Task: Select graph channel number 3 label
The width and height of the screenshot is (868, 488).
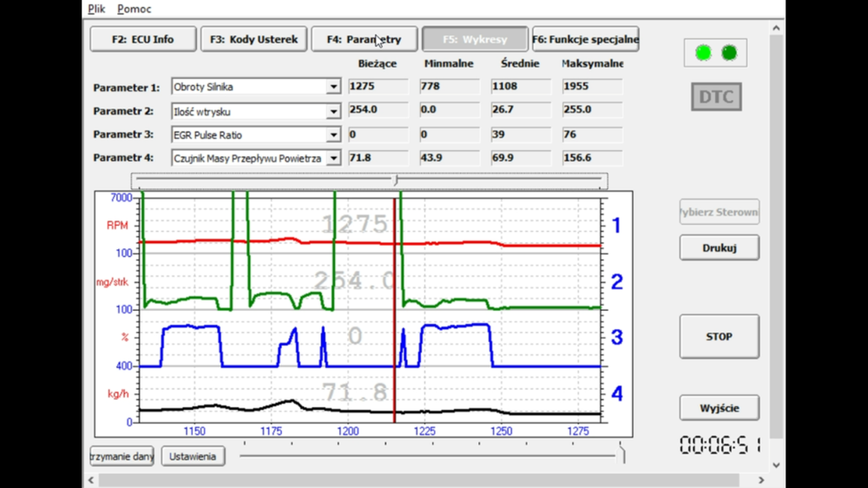Action: click(616, 337)
